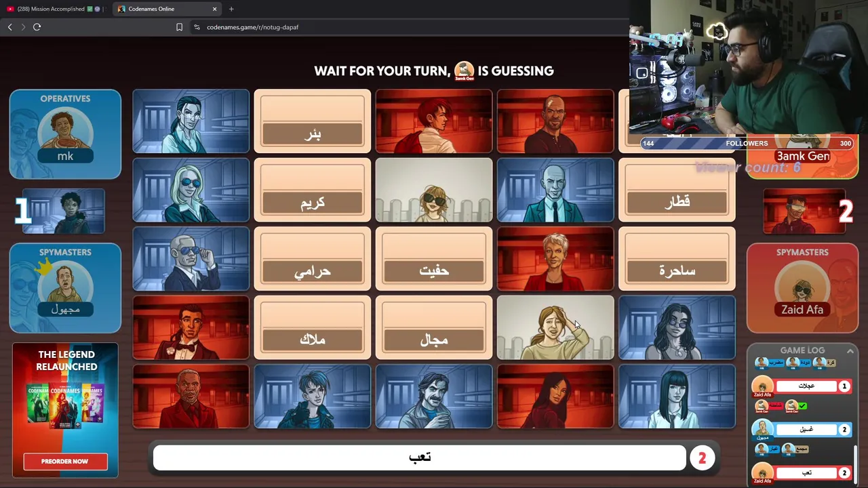
Task: Select the حرامي word card
Action: tap(313, 259)
